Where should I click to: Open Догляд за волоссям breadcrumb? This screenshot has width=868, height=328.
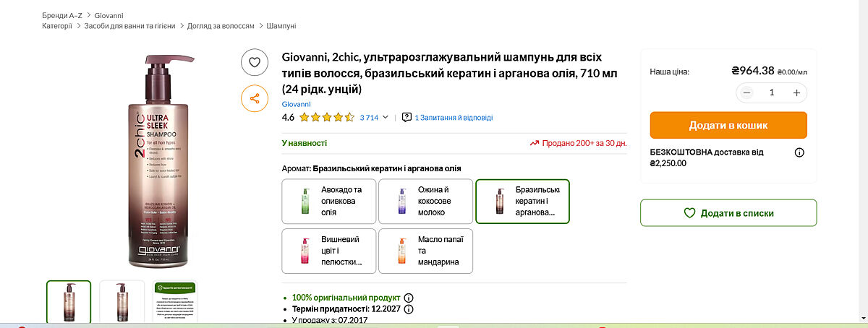tap(221, 26)
